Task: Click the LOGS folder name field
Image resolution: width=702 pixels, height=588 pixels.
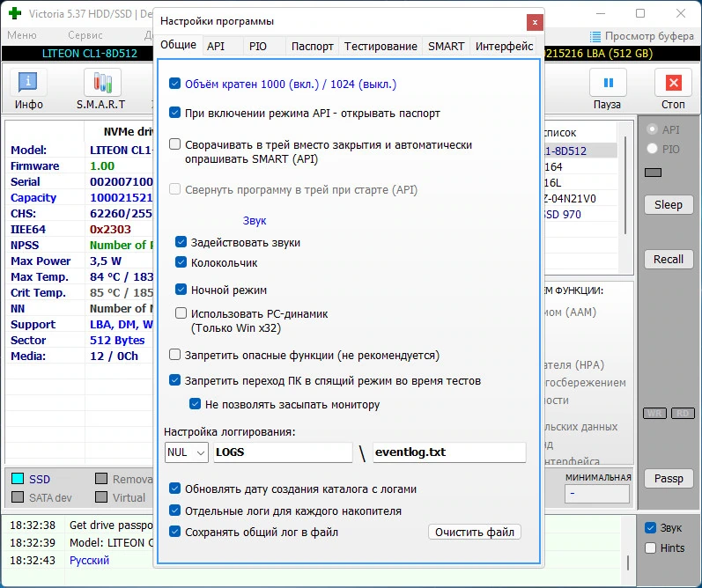Action: click(283, 452)
